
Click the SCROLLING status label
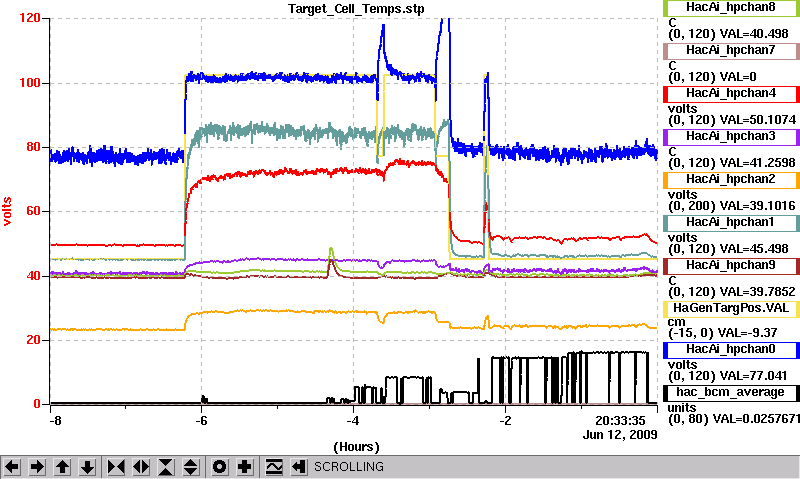(349, 467)
